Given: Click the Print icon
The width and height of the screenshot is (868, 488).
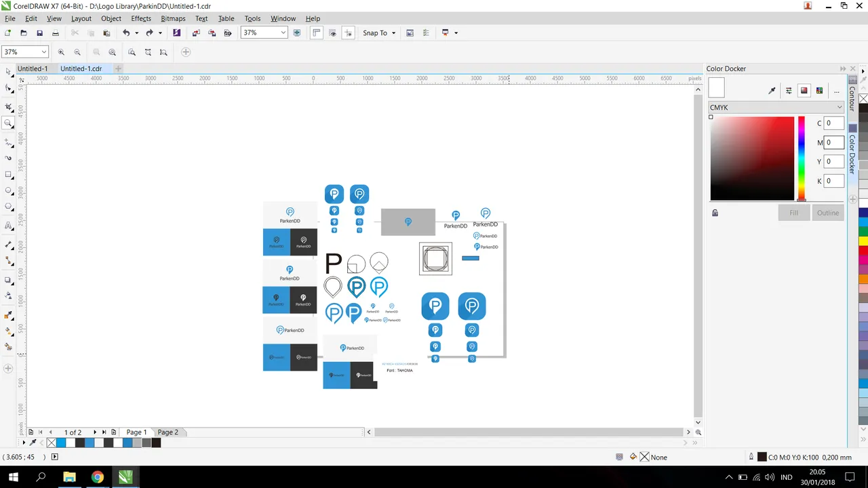Looking at the screenshot, I should click(x=56, y=33).
